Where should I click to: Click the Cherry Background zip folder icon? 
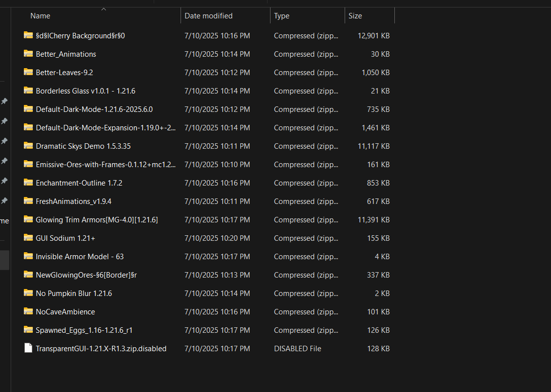[x=28, y=35]
